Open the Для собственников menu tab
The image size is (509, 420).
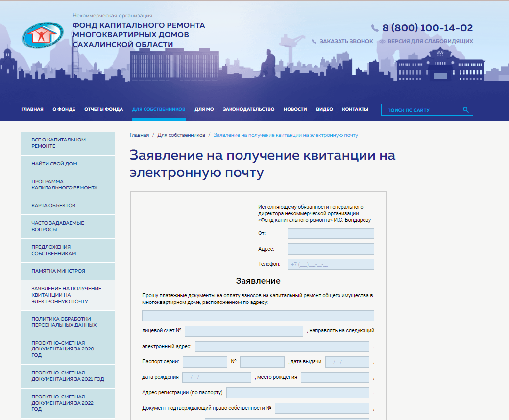pyautogui.click(x=159, y=109)
